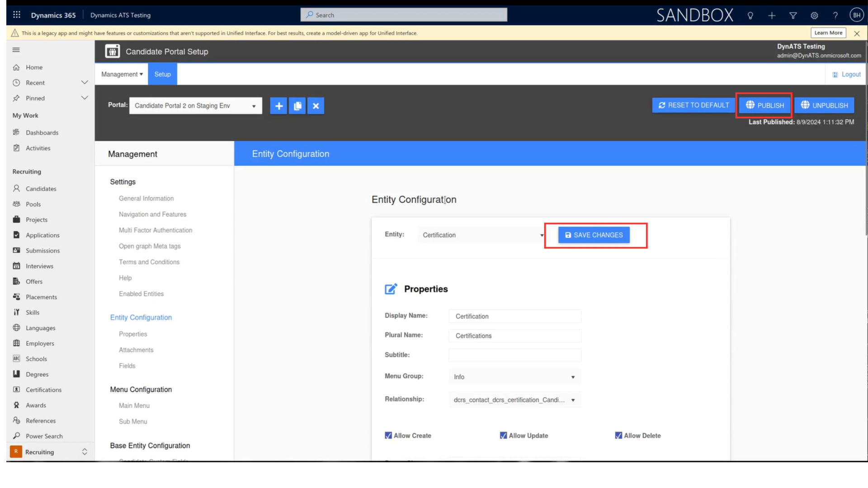The width and height of the screenshot is (868, 488).
Task: Open the BH user account avatar
Action: tap(857, 15)
